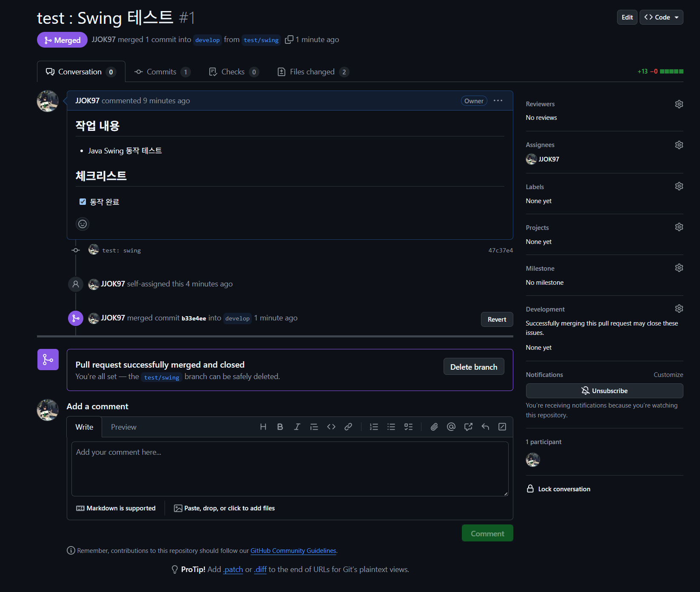Open commit hash 47c37e4
Viewport: 700px width, 592px height.
click(501, 250)
